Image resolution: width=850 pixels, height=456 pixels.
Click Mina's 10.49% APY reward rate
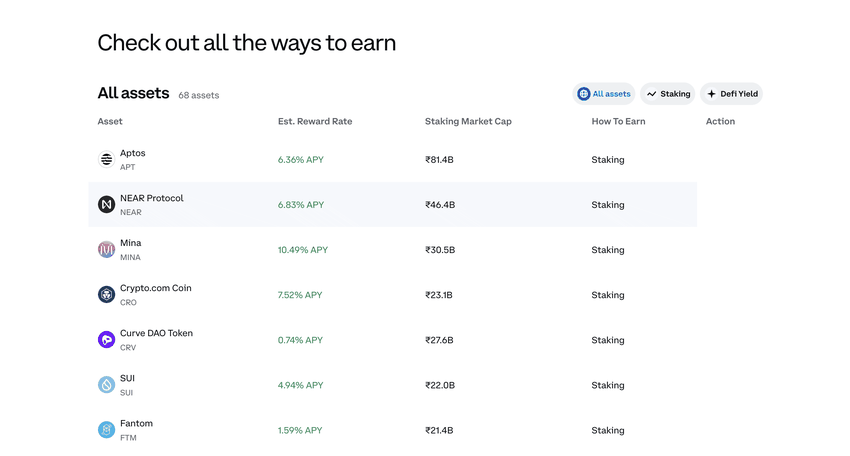click(x=302, y=250)
